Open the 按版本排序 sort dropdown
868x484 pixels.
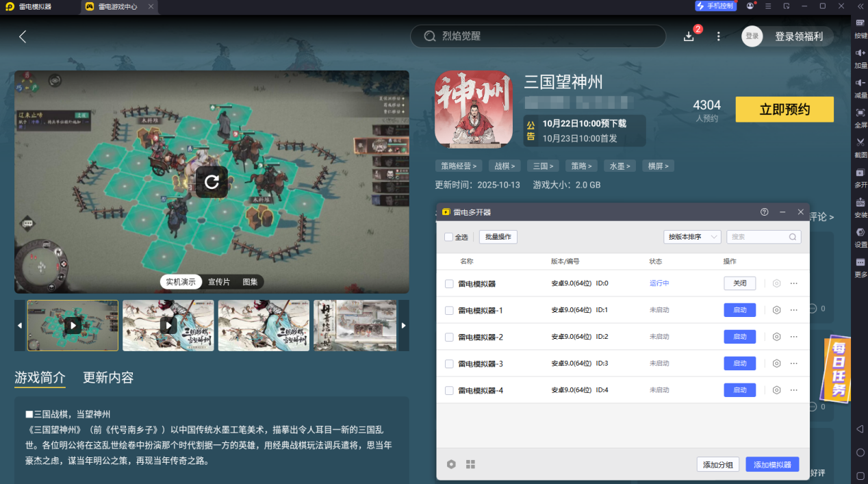(x=692, y=237)
